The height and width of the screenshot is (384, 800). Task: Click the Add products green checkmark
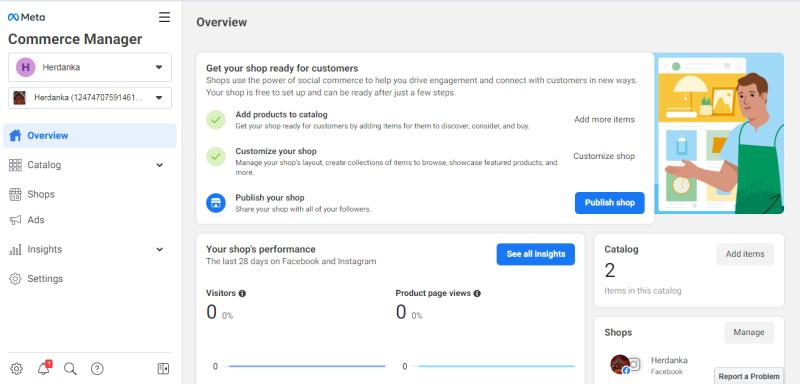(216, 120)
